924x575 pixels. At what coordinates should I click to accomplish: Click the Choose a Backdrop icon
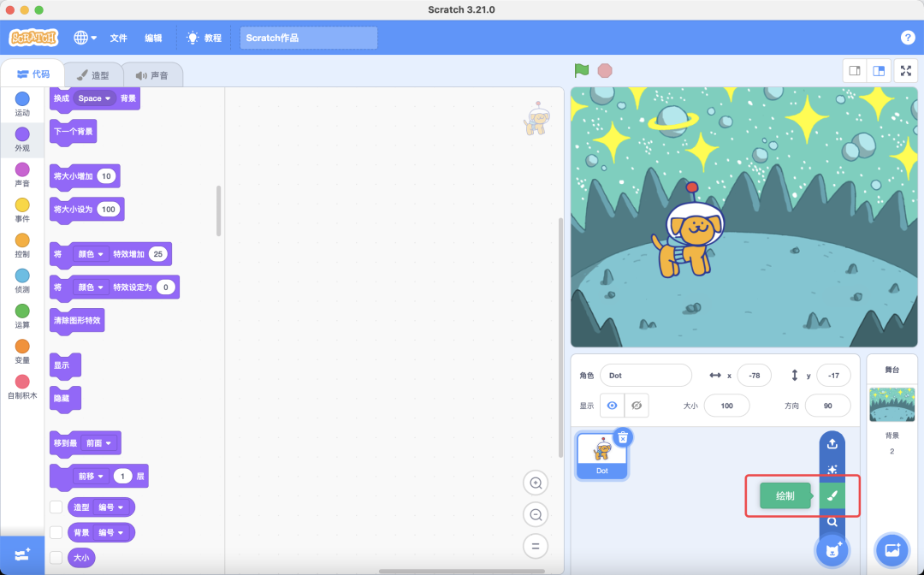[x=892, y=550]
